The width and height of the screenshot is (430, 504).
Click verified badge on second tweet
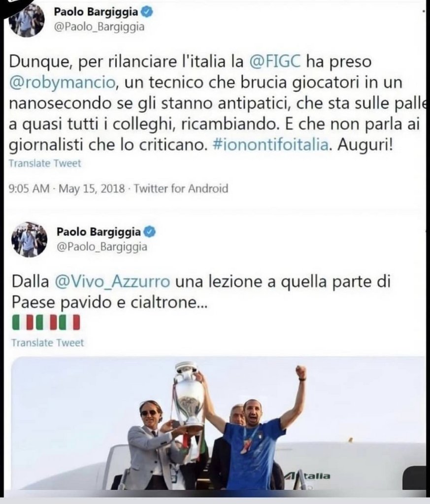click(x=150, y=232)
